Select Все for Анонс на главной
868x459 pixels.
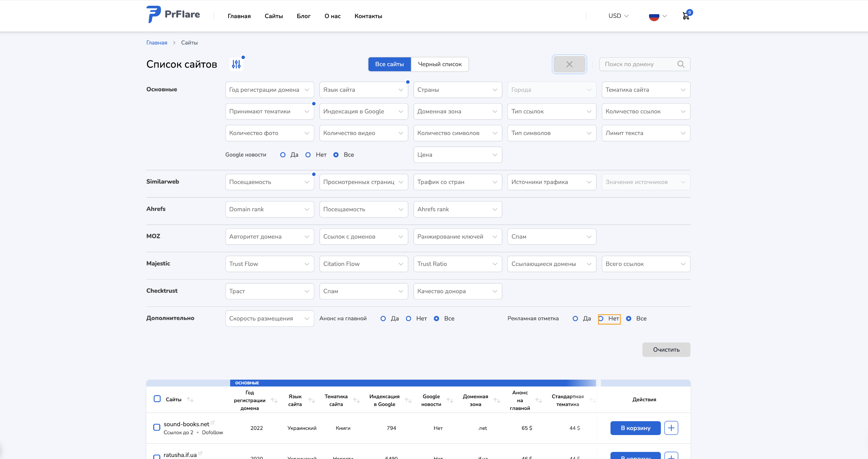(436, 318)
